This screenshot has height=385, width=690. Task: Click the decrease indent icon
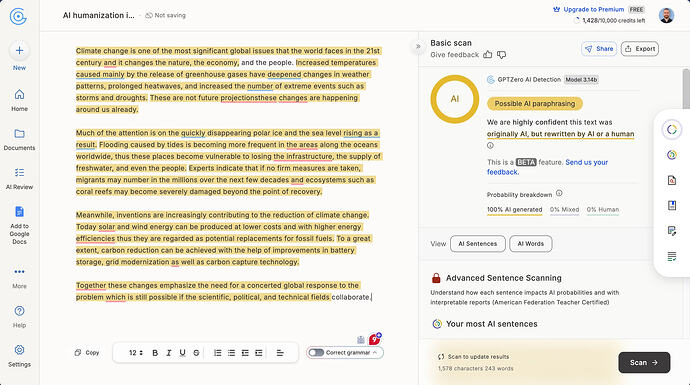[245, 353]
